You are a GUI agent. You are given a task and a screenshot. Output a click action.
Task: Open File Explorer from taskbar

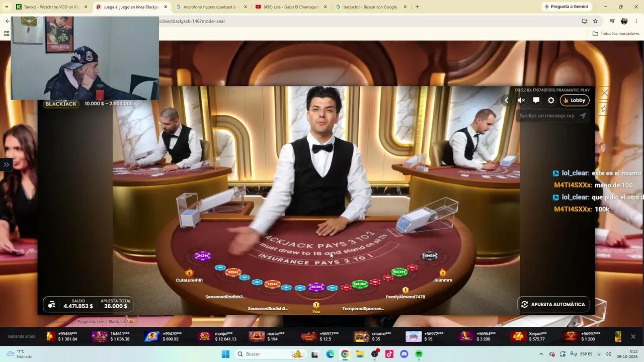[360, 354]
